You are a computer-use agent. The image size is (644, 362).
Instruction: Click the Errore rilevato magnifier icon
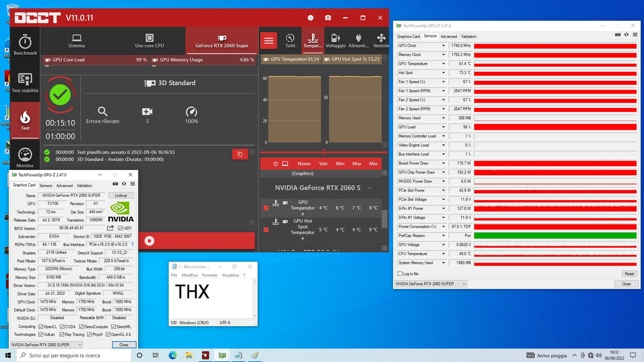pos(103,112)
